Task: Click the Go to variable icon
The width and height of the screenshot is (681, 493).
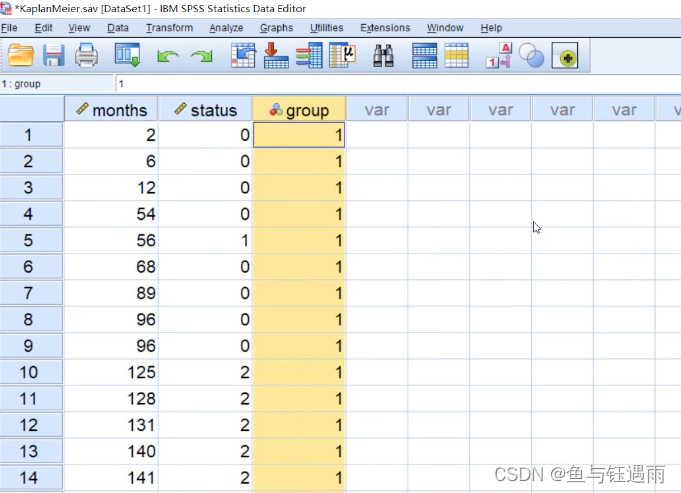Action: (x=276, y=55)
